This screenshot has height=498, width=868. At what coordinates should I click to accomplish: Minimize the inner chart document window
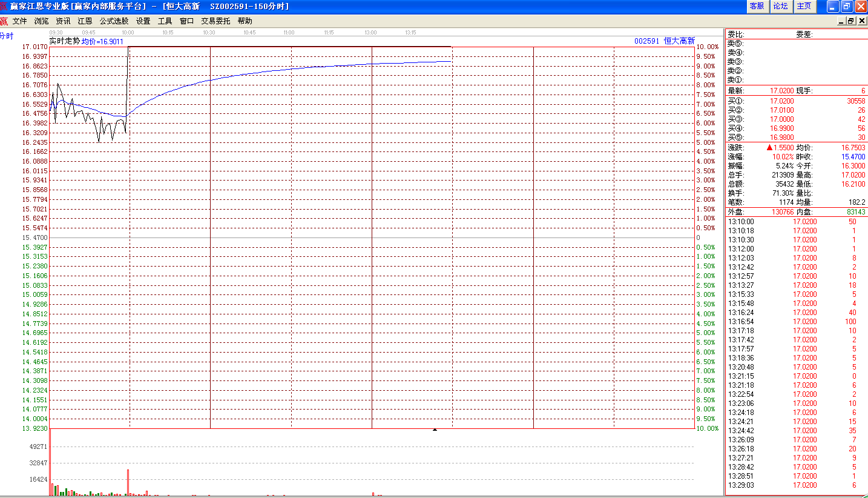click(x=842, y=21)
